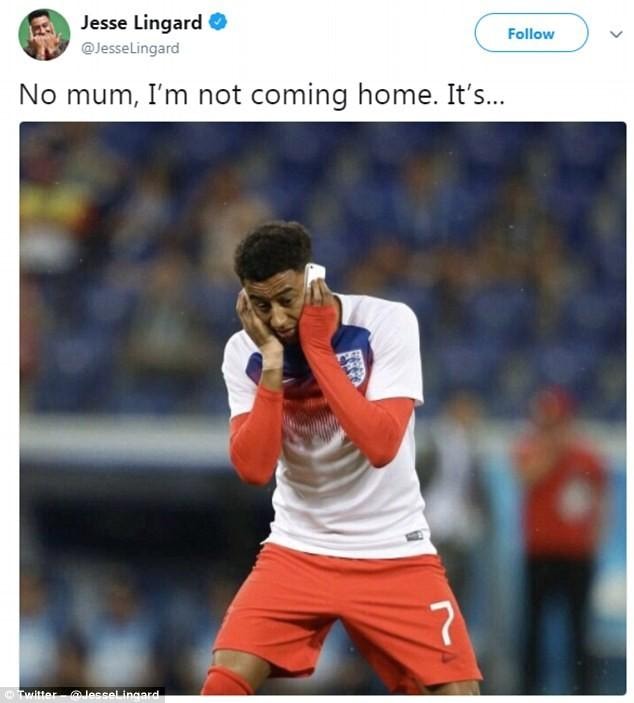
Task: Open the @JesseLingard handle link
Action: point(130,48)
